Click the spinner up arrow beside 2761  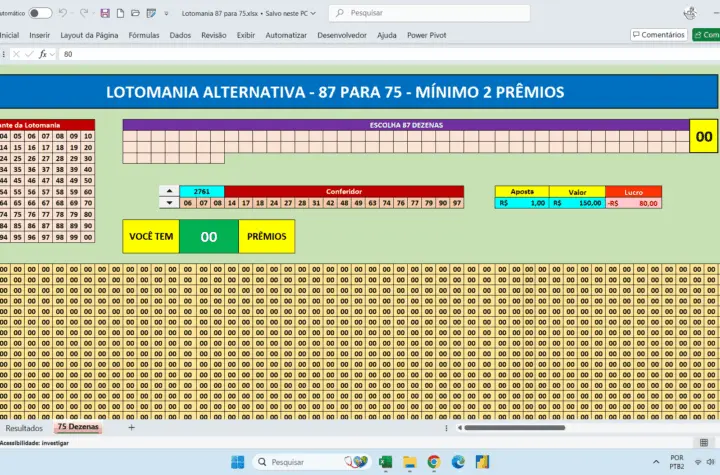tap(169, 191)
